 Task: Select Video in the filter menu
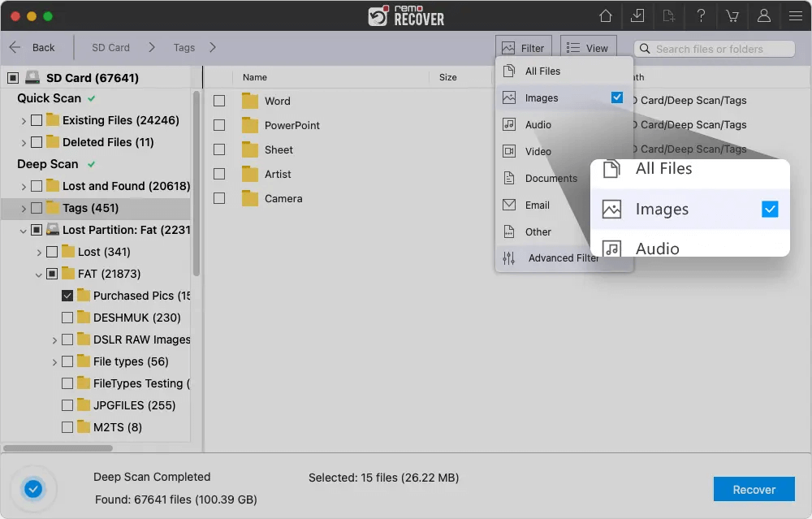(x=538, y=151)
